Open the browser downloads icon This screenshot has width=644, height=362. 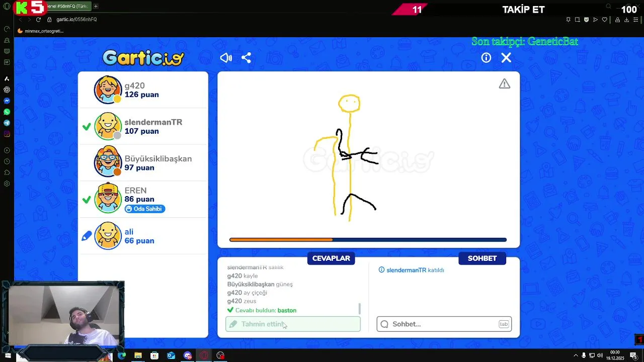point(626,20)
